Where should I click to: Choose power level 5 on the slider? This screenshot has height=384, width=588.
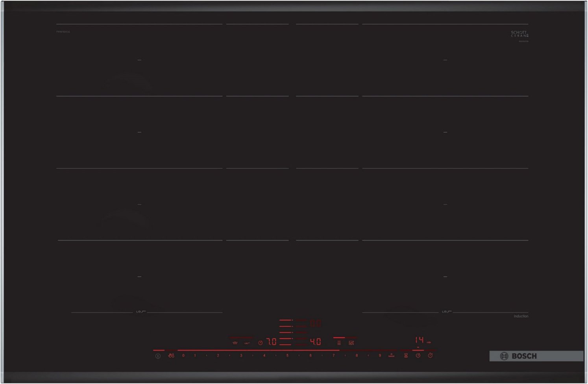[x=287, y=356]
